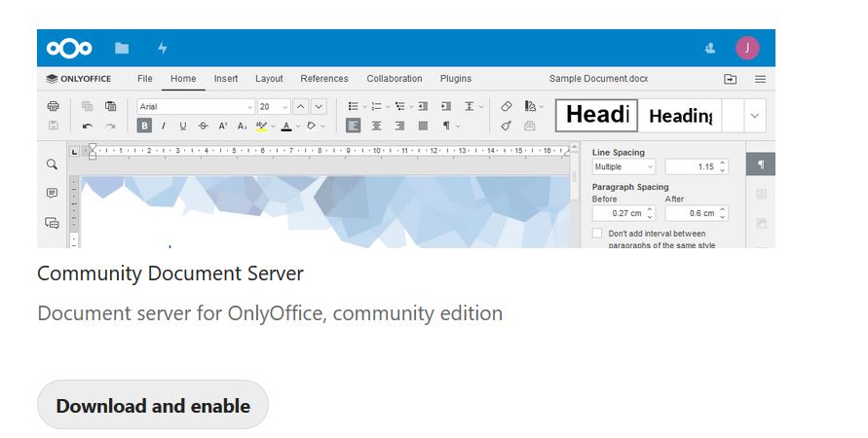Toggle Bold formatting
The width and height of the screenshot is (868, 438).
[144, 127]
